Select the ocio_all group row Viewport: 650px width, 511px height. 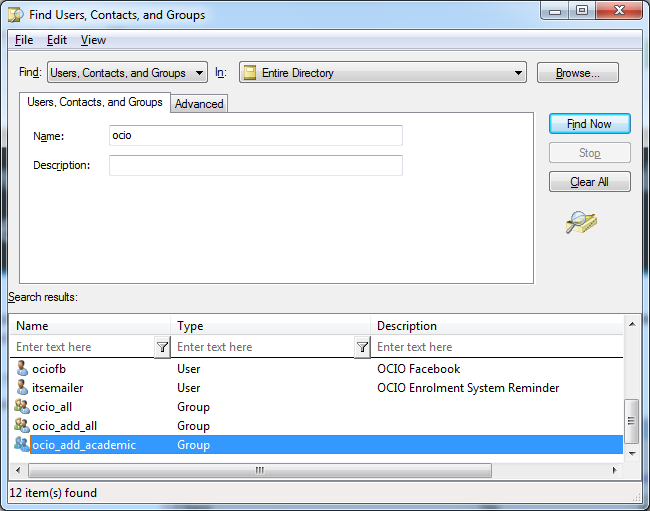[x=318, y=407]
